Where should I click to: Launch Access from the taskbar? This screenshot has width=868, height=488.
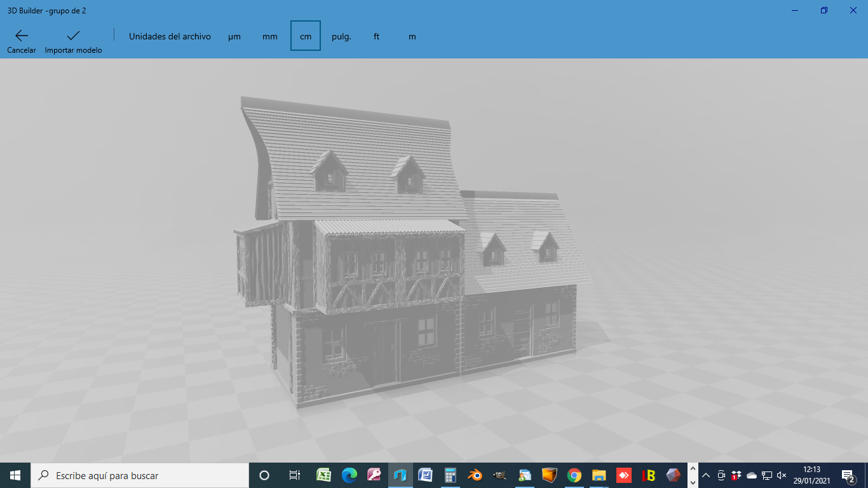(x=374, y=475)
